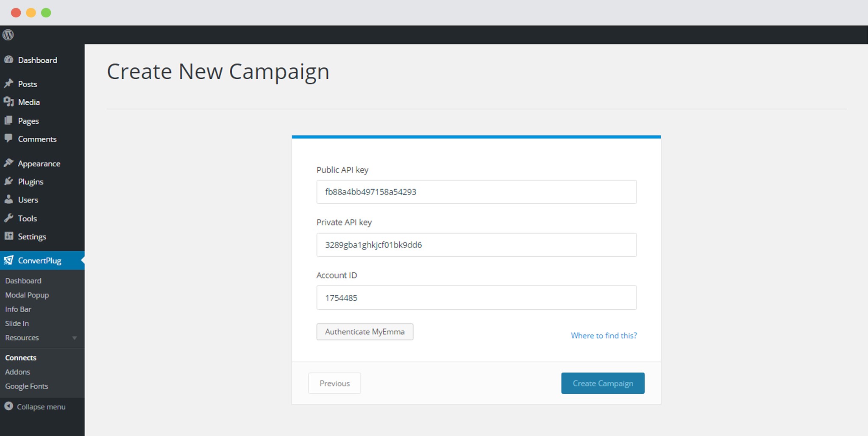Image resolution: width=868 pixels, height=436 pixels.
Task: Focus the Account ID input field
Action: click(476, 297)
